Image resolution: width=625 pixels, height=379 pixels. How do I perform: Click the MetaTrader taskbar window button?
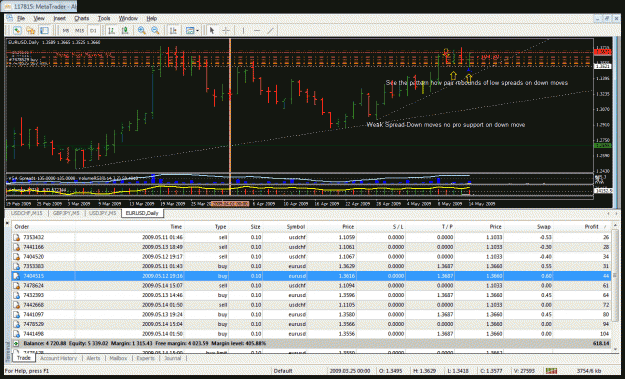coord(39,7)
